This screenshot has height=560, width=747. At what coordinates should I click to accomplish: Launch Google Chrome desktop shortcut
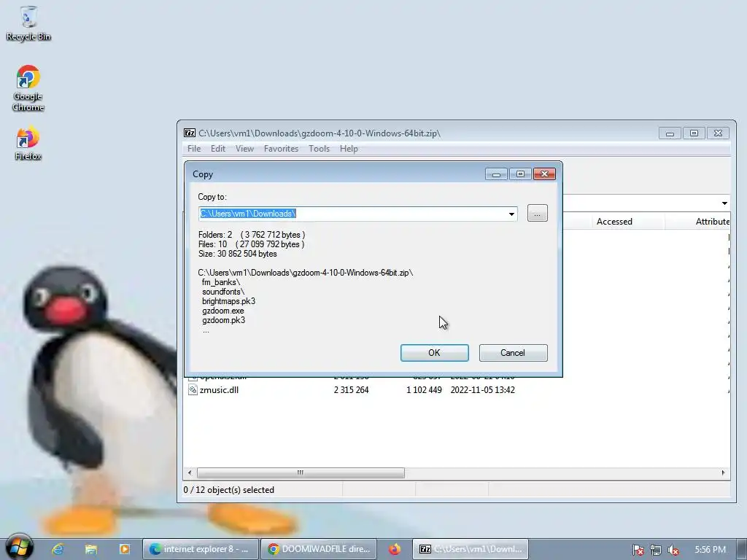pos(28,88)
